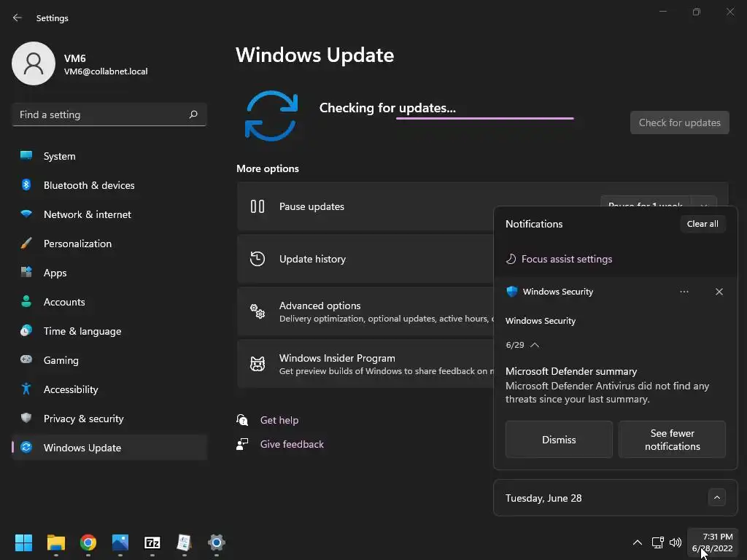Select Windows Update in sidebar

tap(109, 448)
